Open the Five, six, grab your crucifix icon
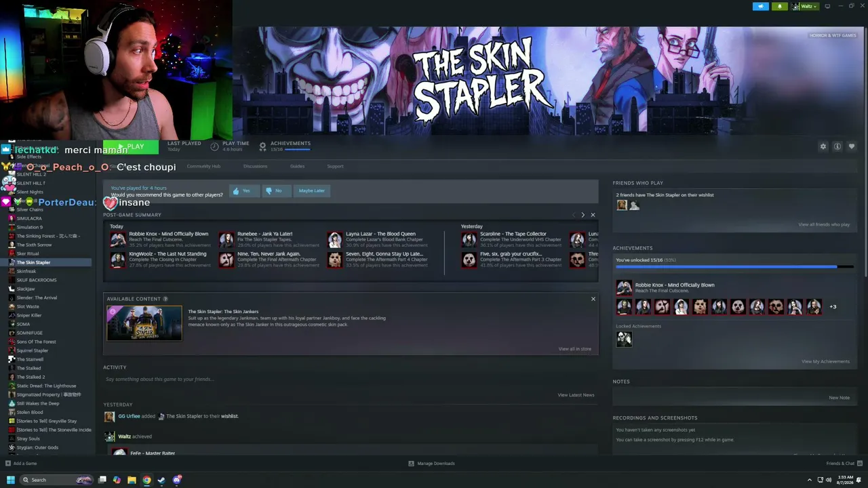The width and height of the screenshot is (868, 488). click(x=469, y=260)
